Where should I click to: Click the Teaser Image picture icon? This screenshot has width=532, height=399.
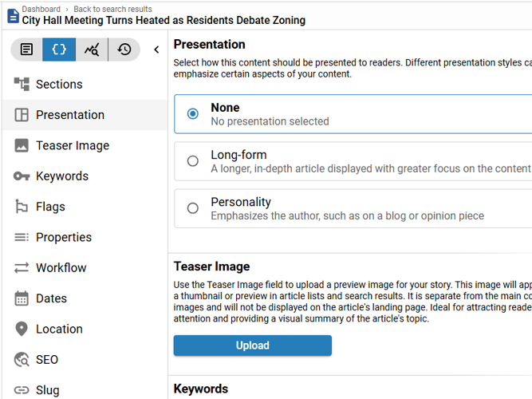click(22, 145)
